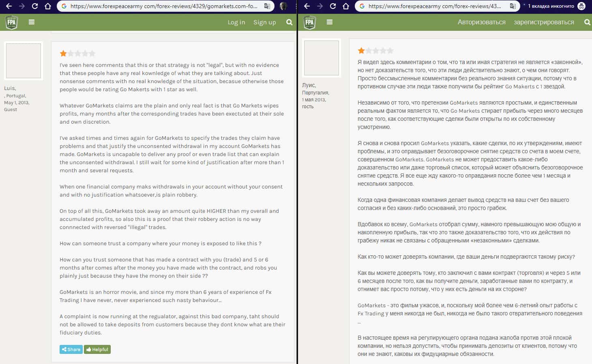
Task: Click the location text 'Portugal,'
Action: 16,96
